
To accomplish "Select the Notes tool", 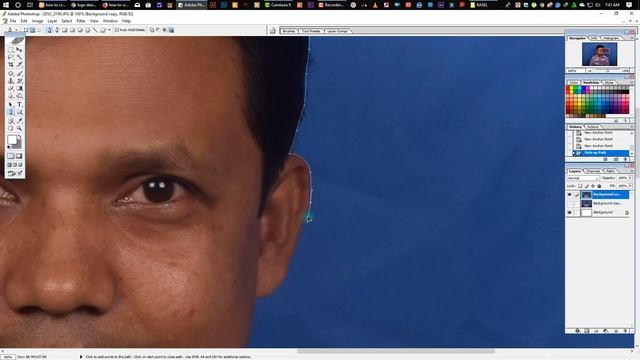I will (x=11, y=120).
